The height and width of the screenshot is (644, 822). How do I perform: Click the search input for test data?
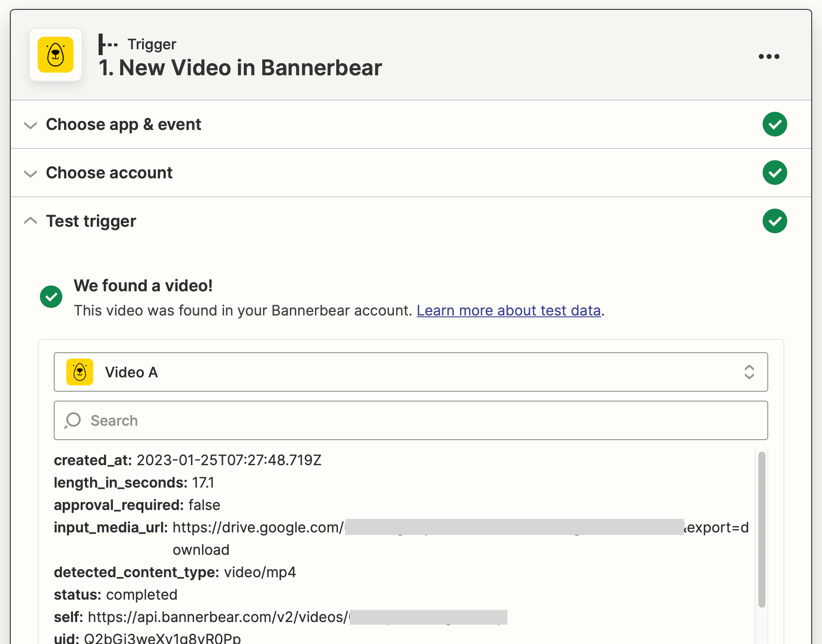click(x=411, y=420)
